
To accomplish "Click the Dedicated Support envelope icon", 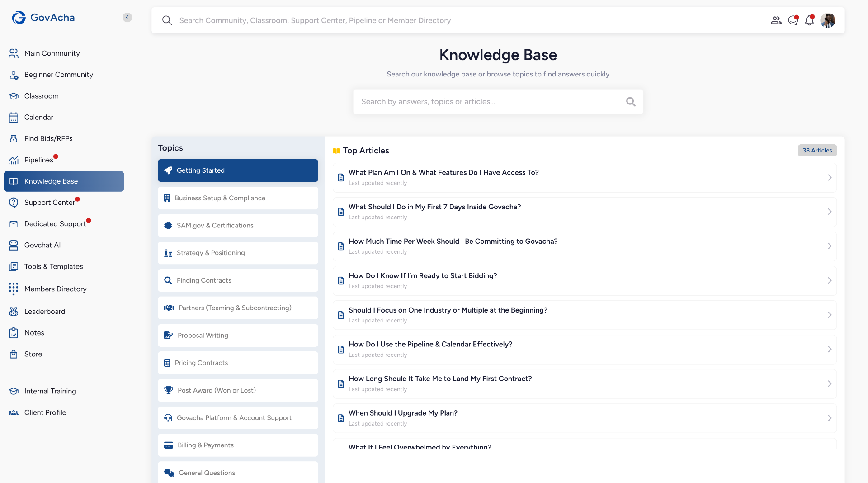I will point(14,224).
